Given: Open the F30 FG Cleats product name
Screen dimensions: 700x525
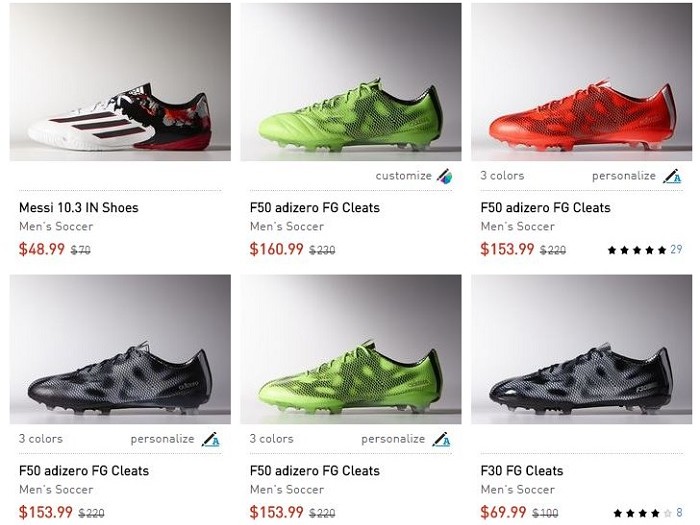Looking at the screenshot, I should coord(522,471).
